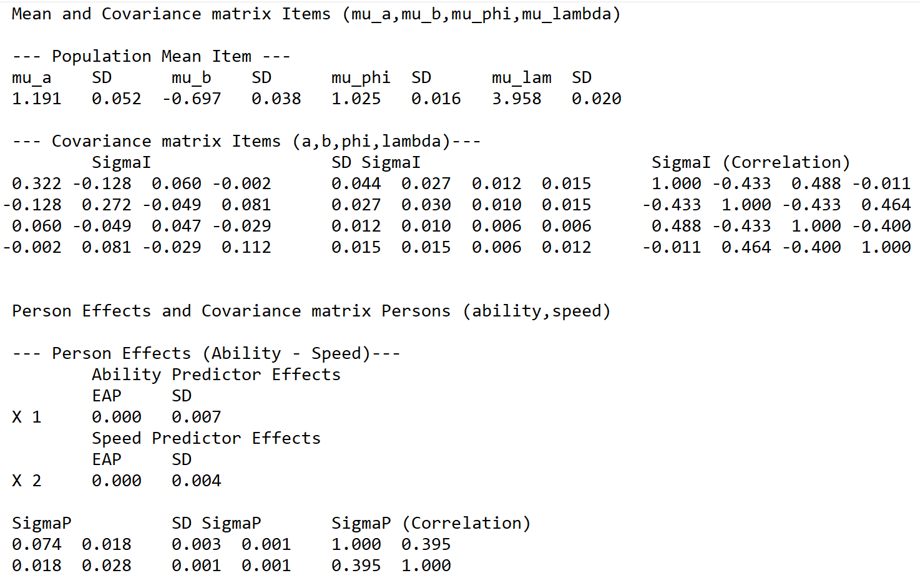The height and width of the screenshot is (588, 920).
Task: Click the mu_a value 1.191
Action: [37, 99]
